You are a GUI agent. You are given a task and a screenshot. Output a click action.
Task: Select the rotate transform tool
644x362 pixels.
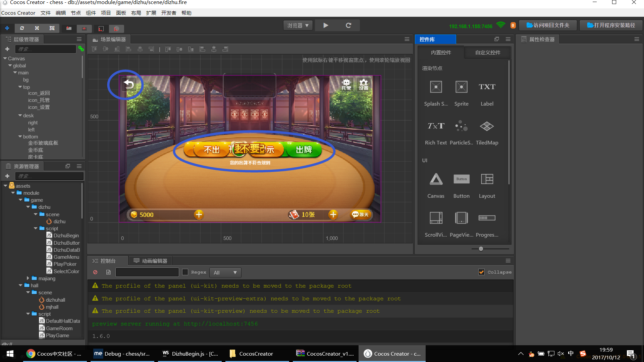pyautogui.click(x=22, y=28)
